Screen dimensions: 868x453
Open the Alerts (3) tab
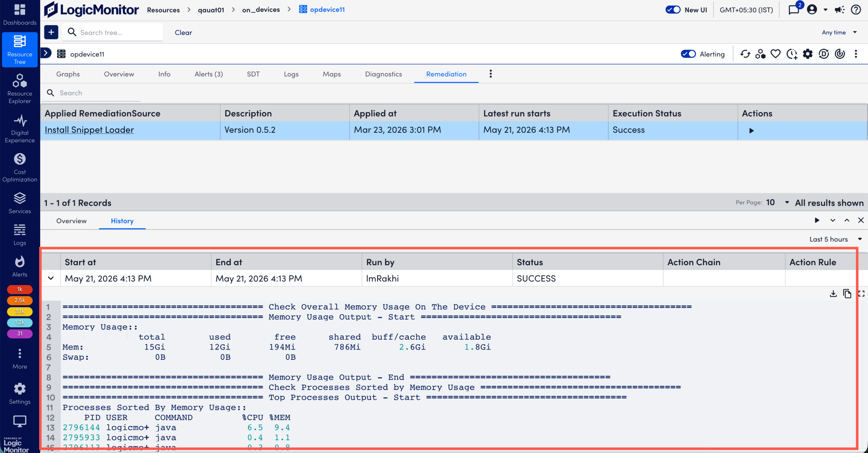pos(209,74)
